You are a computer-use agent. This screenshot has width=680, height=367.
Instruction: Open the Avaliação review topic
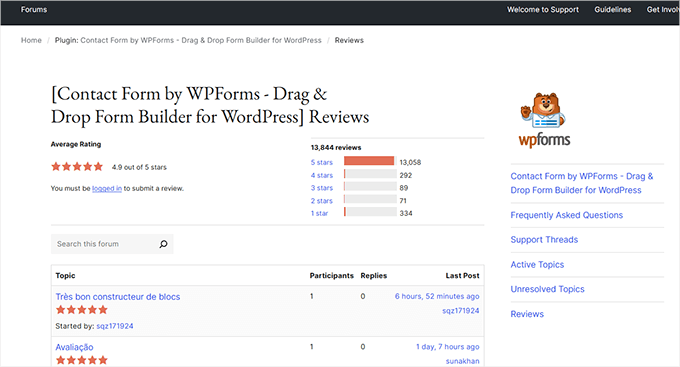point(74,347)
